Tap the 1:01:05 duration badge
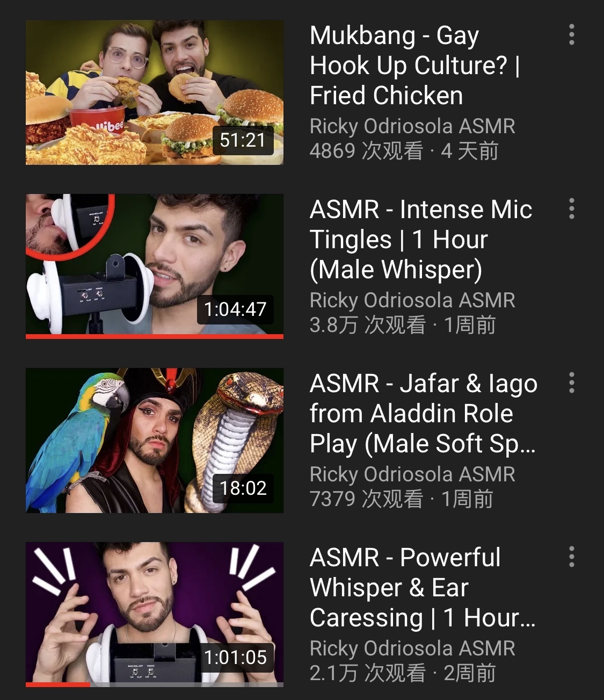604x700 pixels. click(x=235, y=657)
